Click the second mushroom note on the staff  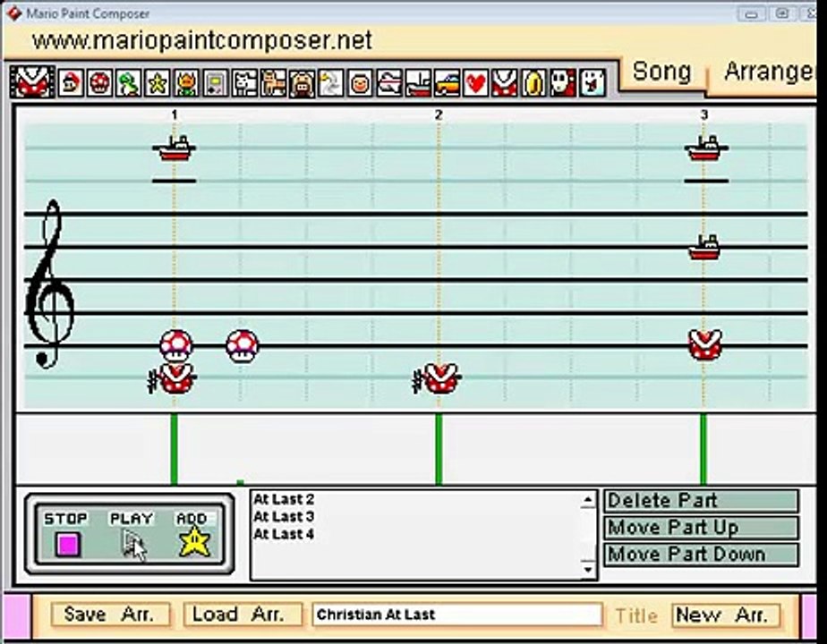242,346
